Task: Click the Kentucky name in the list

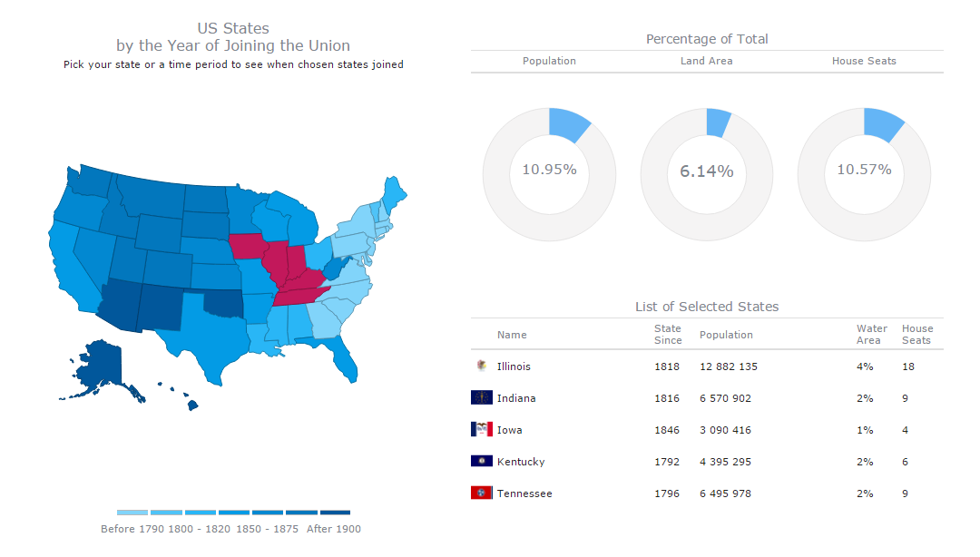Action: pos(521,462)
